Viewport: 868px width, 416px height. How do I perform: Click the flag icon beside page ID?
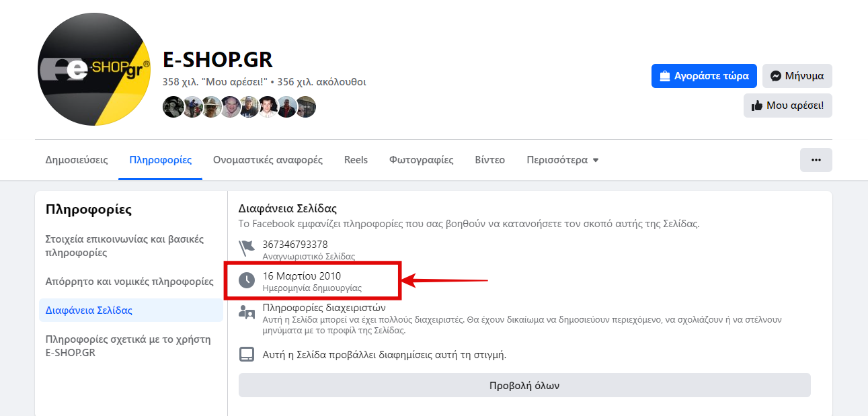click(x=247, y=247)
